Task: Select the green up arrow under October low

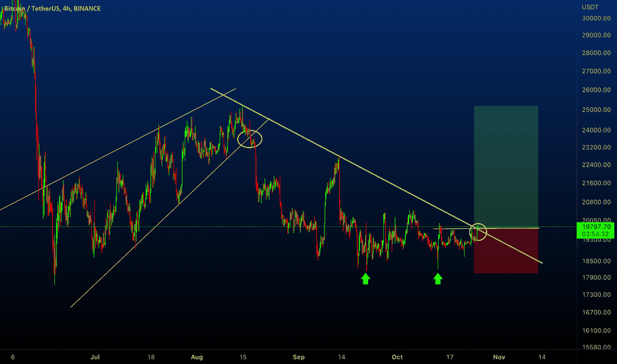Action: pyautogui.click(x=438, y=279)
